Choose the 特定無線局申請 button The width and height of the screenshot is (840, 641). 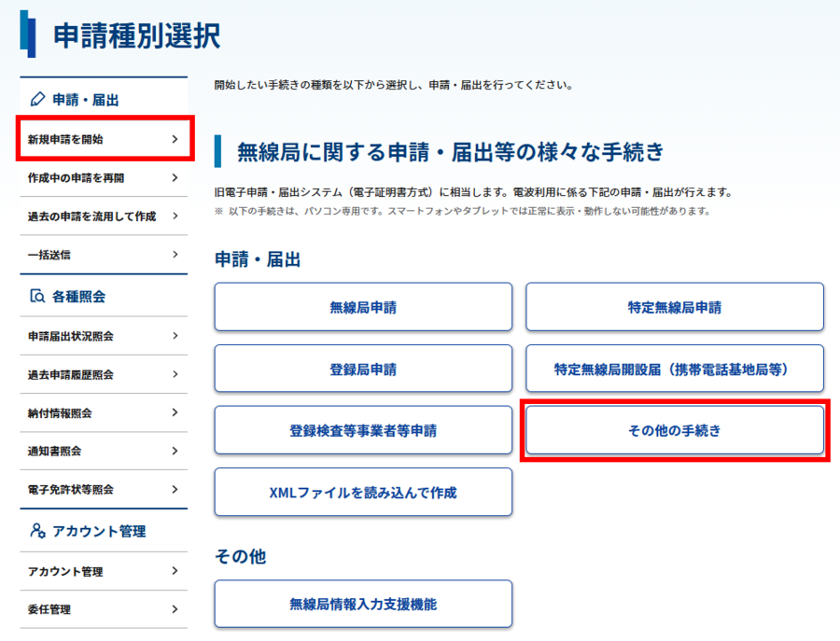(x=674, y=307)
